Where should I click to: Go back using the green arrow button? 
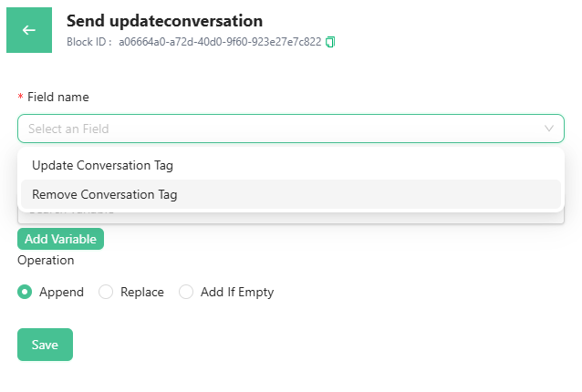pos(29,30)
